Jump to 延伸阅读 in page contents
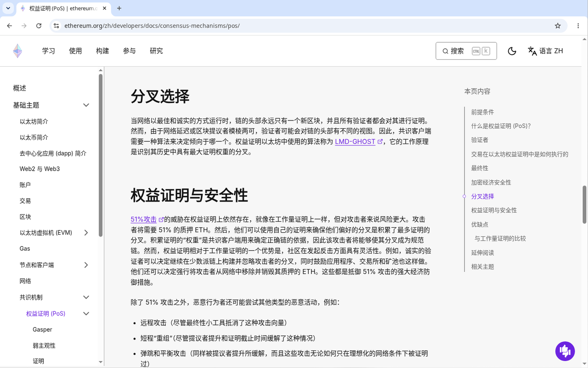The height and width of the screenshot is (368, 588). pos(482,253)
